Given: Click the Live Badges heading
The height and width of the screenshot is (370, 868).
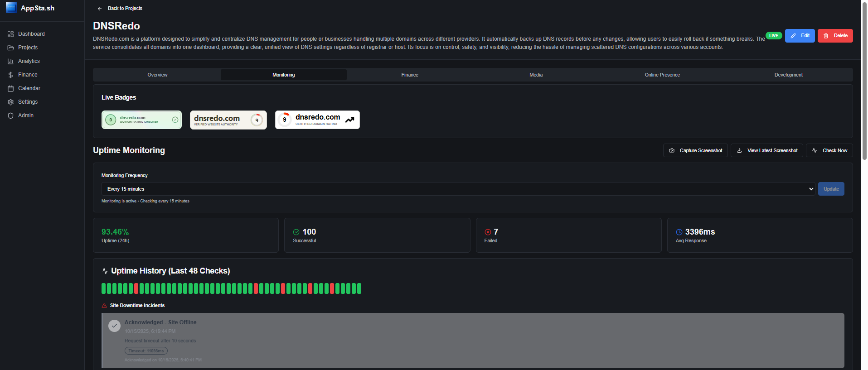Looking at the screenshot, I should click(119, 97).
